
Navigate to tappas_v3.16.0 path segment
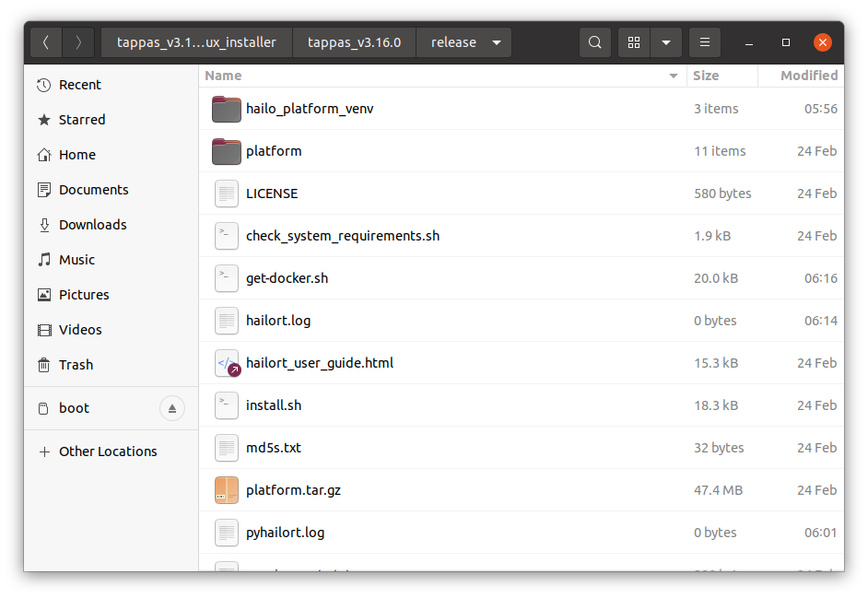click(354, 42)
